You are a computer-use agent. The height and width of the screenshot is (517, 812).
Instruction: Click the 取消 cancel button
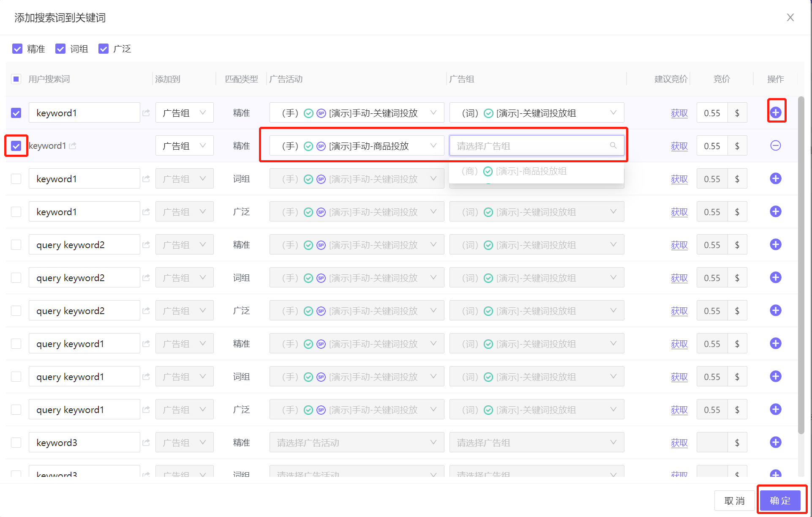tap(734, 501)
